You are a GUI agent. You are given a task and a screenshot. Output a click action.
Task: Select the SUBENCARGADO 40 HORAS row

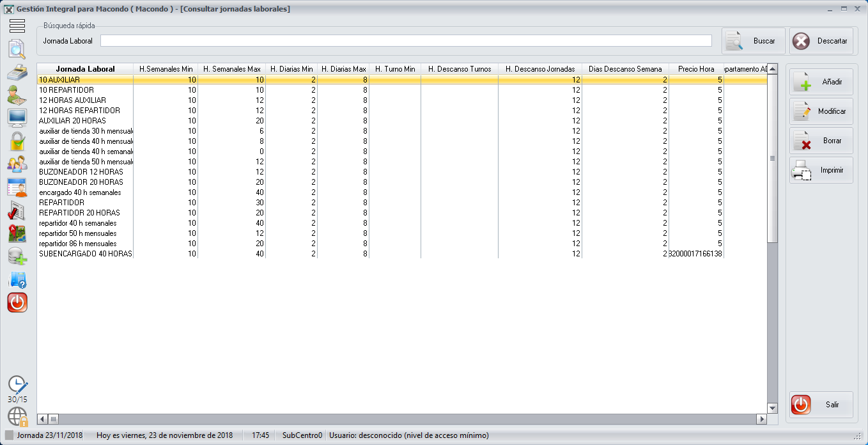[x=85, y=254]
